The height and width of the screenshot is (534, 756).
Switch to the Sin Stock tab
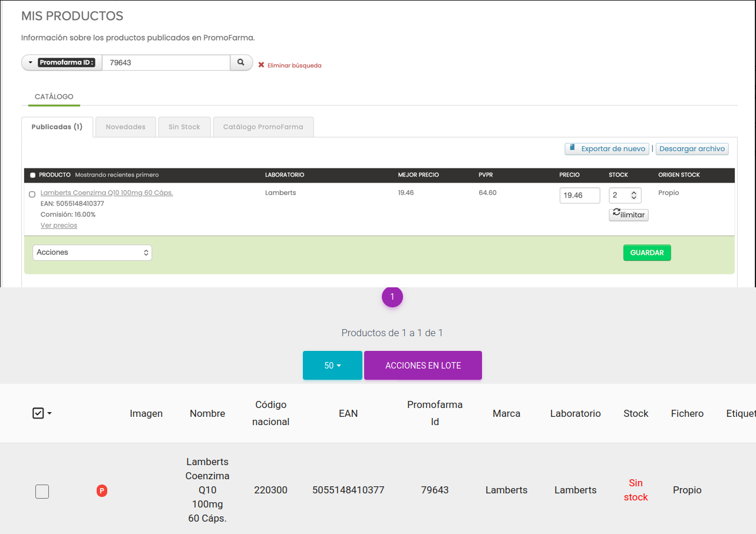point(184,127)
